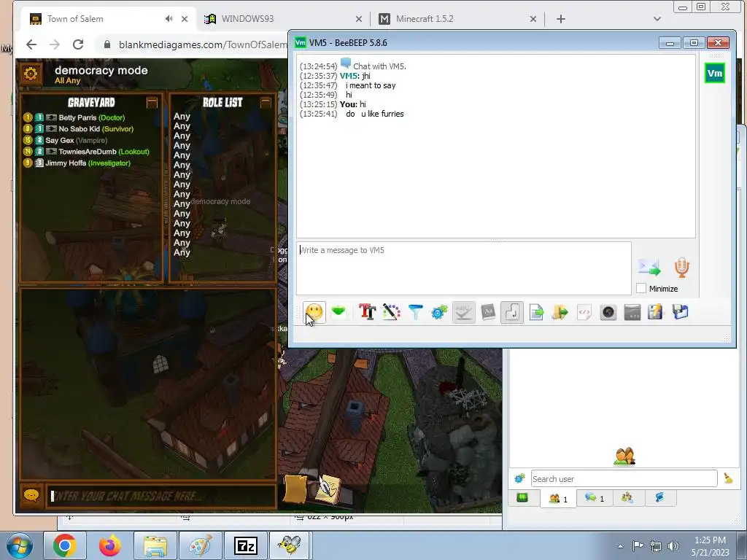
Task: Take a screenshot with the camera icon
Action: (x=608, y=312)
